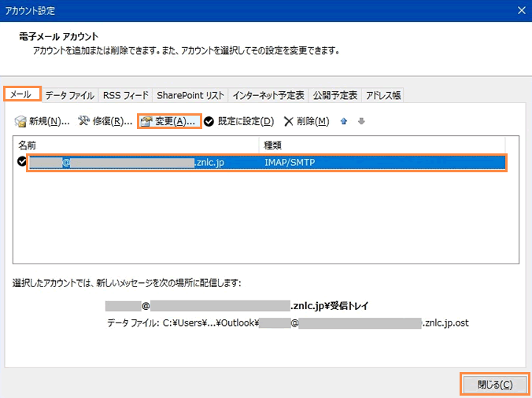The width and height of the screenshot is (532, 398).
Task: Click the データ ファイル path ending znlc.jp.ost
Action: click(288, 322)
